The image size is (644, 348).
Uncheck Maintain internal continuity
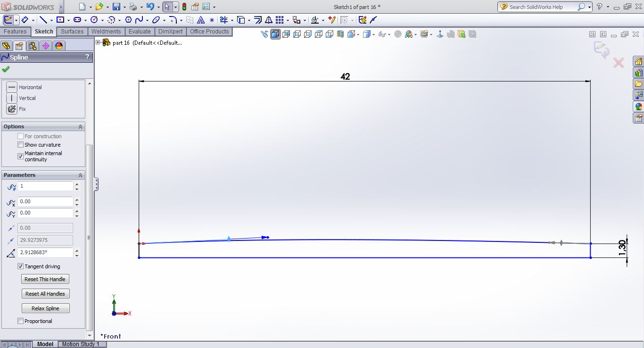(20, 156)
